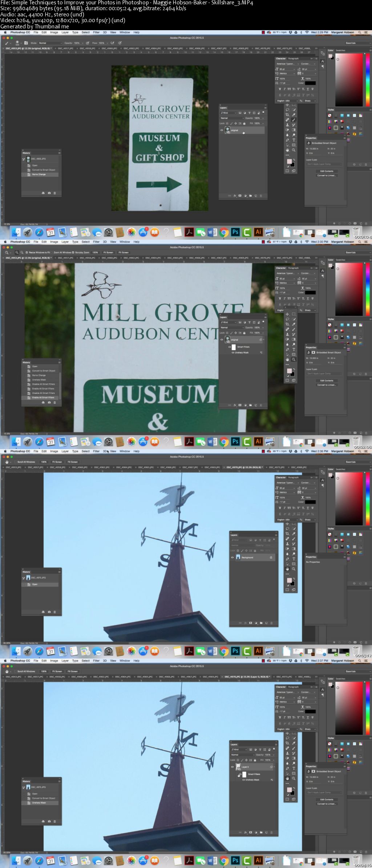In 00:03:12 frame, toggle Scroll All Windows checkbox
Image resolution: width=372 pixels, height=868 pixels.
pyautogui.click(x=15, y=462)
